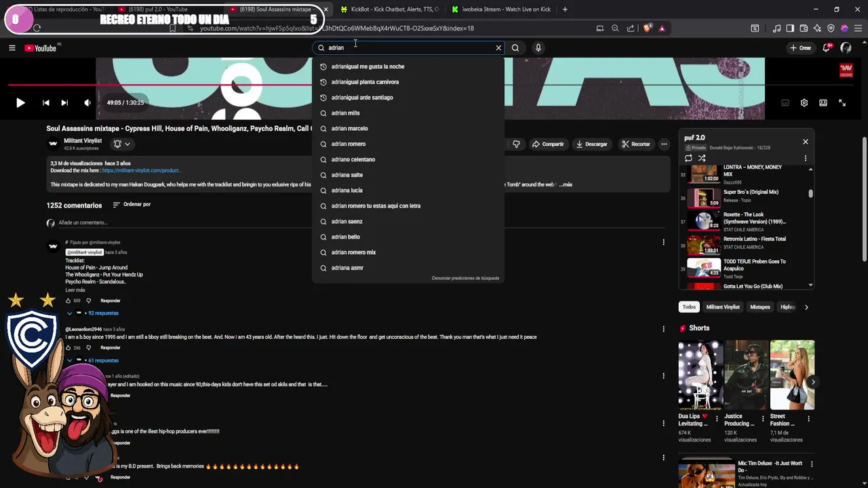Skip to next playlist video

[x=64, y=103]
